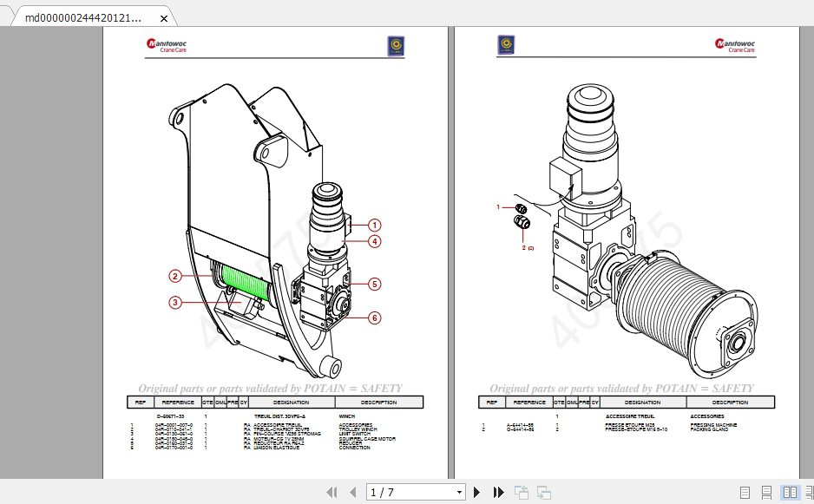814x504 pixels.
Task: Click the Manitowoc Crane Care logo
Action: pos(168,43)
